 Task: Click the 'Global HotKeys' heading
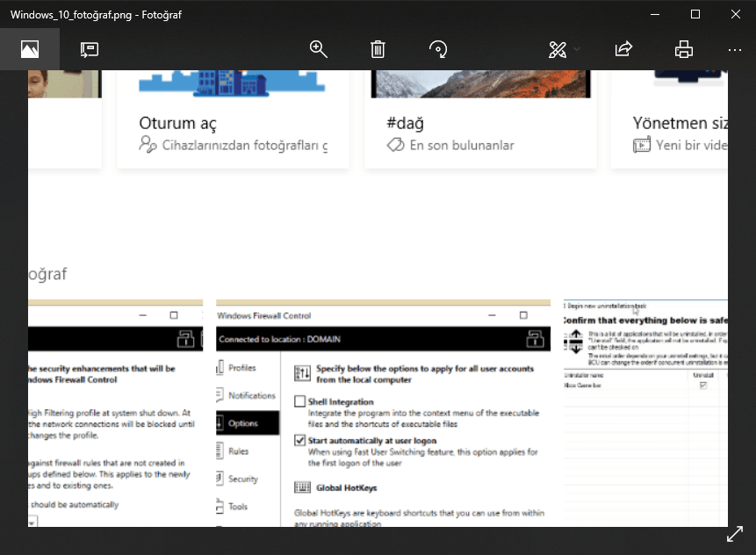pos(347,488)
